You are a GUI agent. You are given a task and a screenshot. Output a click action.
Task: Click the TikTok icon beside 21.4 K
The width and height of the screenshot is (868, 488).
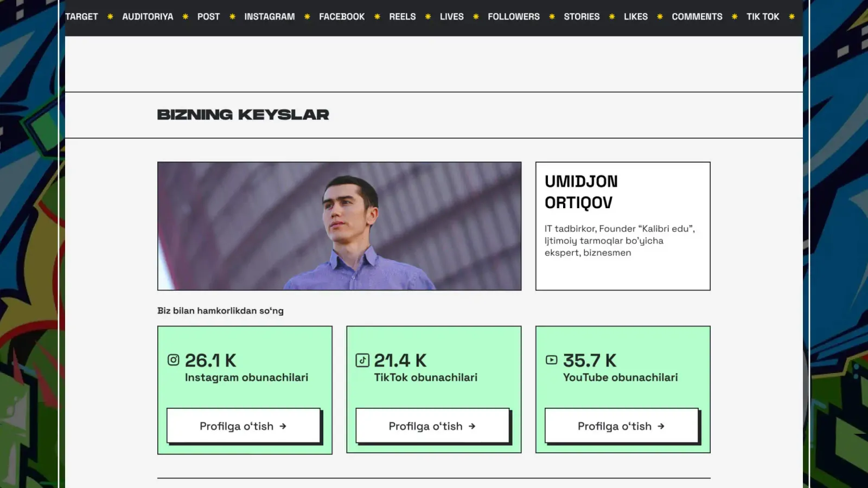pos(362,360)
